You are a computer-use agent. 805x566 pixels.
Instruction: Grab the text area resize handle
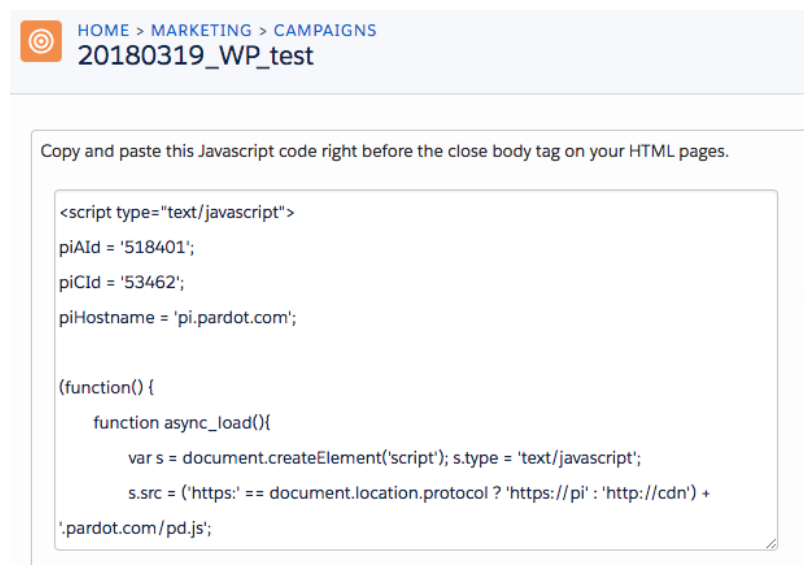point(771,543)
